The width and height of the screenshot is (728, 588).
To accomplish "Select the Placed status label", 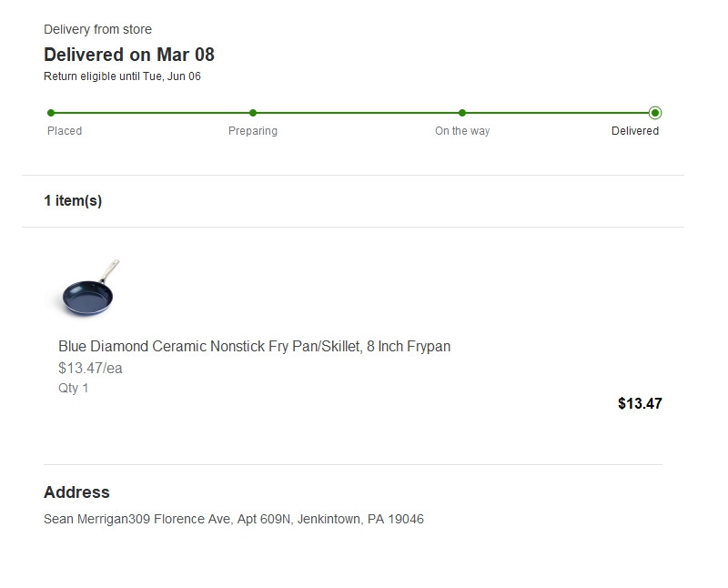I will [65, 131].
